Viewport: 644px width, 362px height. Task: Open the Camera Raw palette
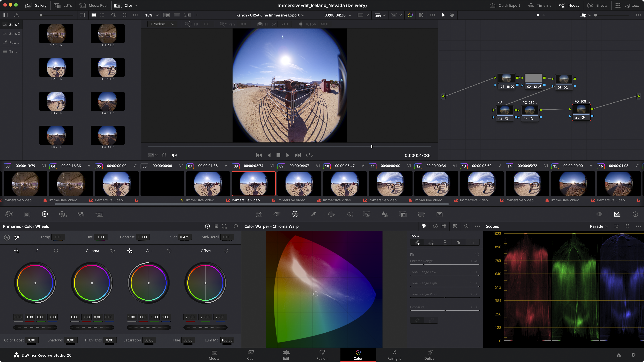[9, 214]
